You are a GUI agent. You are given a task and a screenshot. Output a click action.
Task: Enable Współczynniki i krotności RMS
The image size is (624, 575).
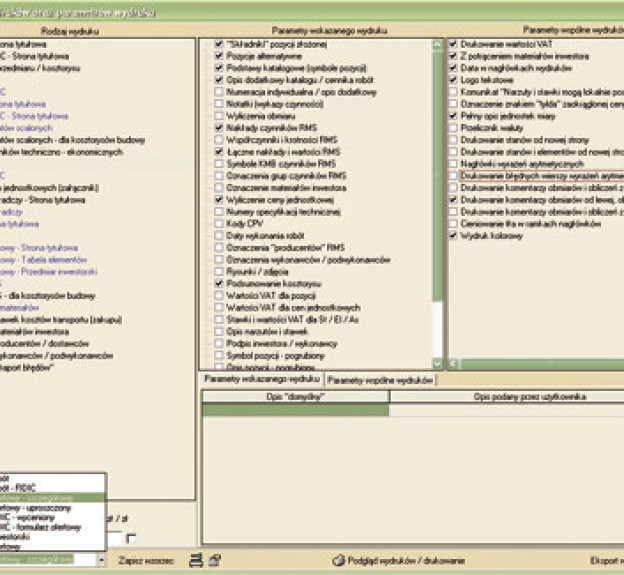click(219, 140)
